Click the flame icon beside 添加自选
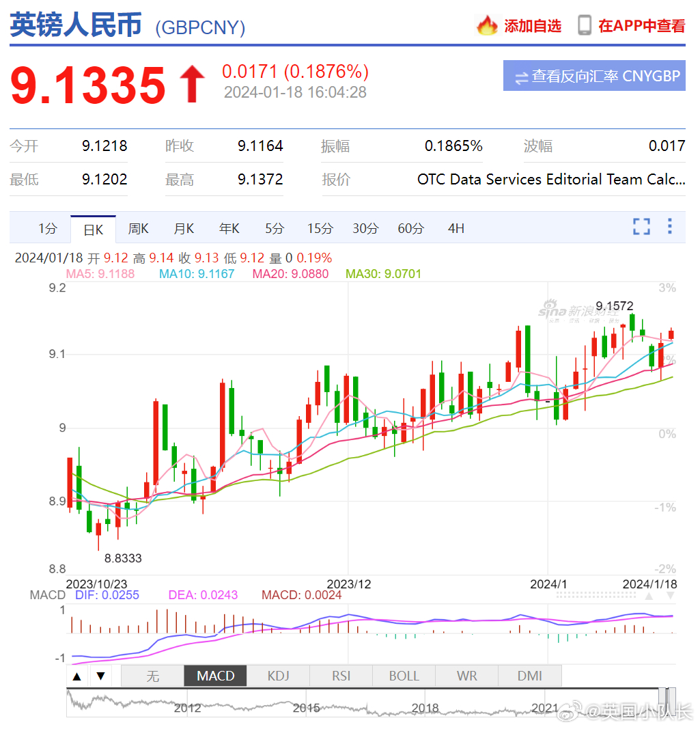 pyautogui.click(x=487, y=26)
